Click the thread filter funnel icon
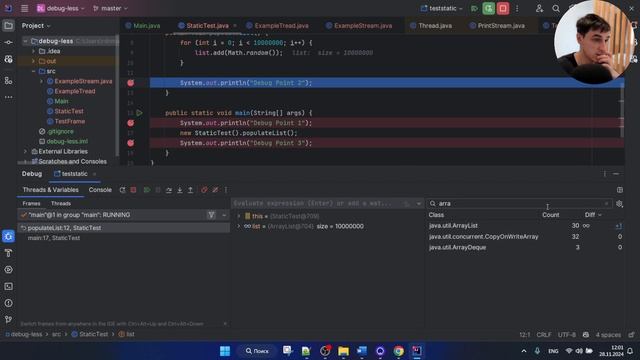The width and height of the screenshot is (640, 360). pyautogui.click(x=211, y=215)
